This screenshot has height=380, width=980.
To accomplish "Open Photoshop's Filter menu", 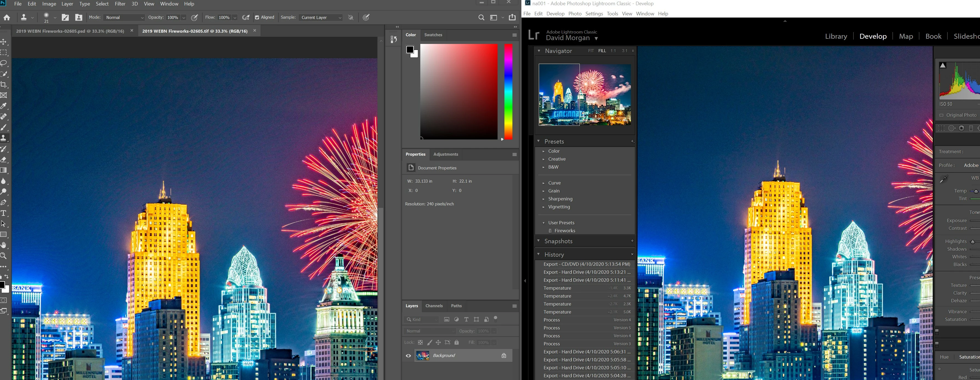I will coord(120,4).
